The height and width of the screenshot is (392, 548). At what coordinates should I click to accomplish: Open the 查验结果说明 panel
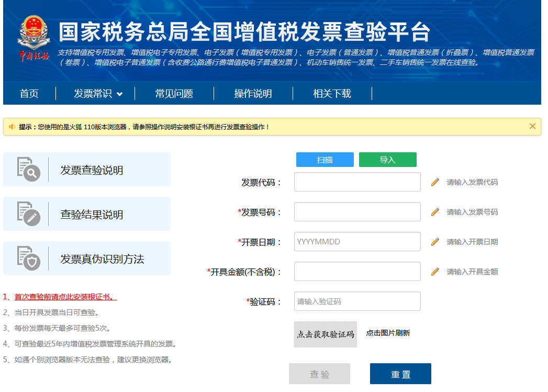87,214
